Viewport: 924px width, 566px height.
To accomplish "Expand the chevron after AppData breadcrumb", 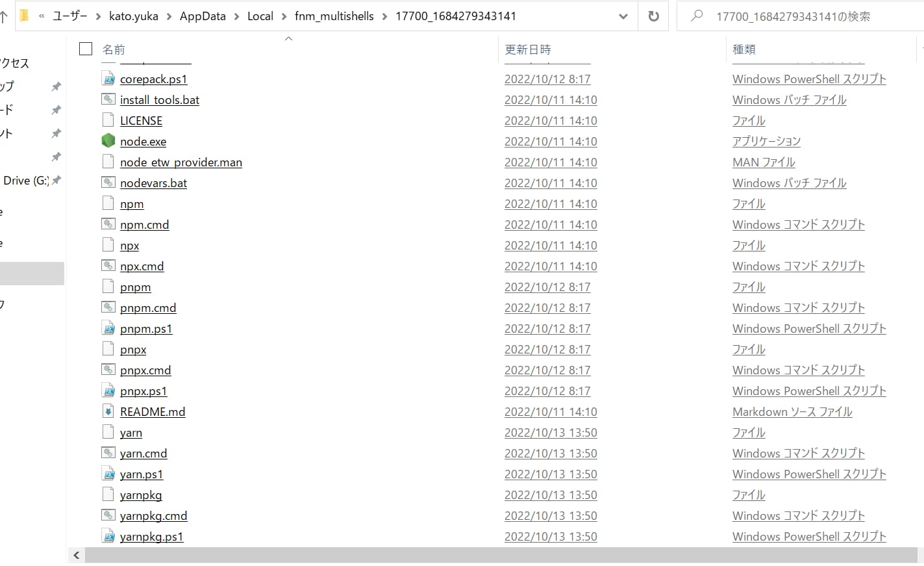I will (x=236, y=16).
